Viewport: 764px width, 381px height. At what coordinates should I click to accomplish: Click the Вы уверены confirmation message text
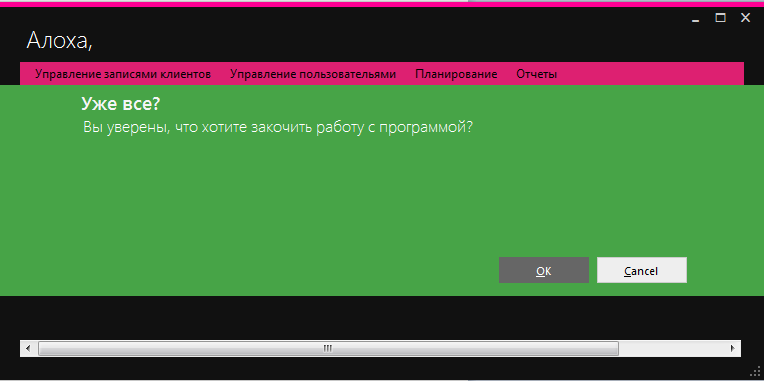(x=278, y=128)
